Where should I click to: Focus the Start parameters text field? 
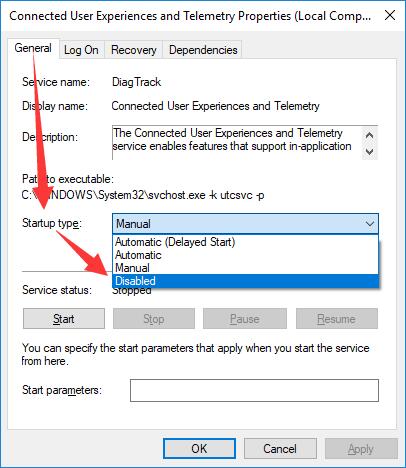(254, 390)
